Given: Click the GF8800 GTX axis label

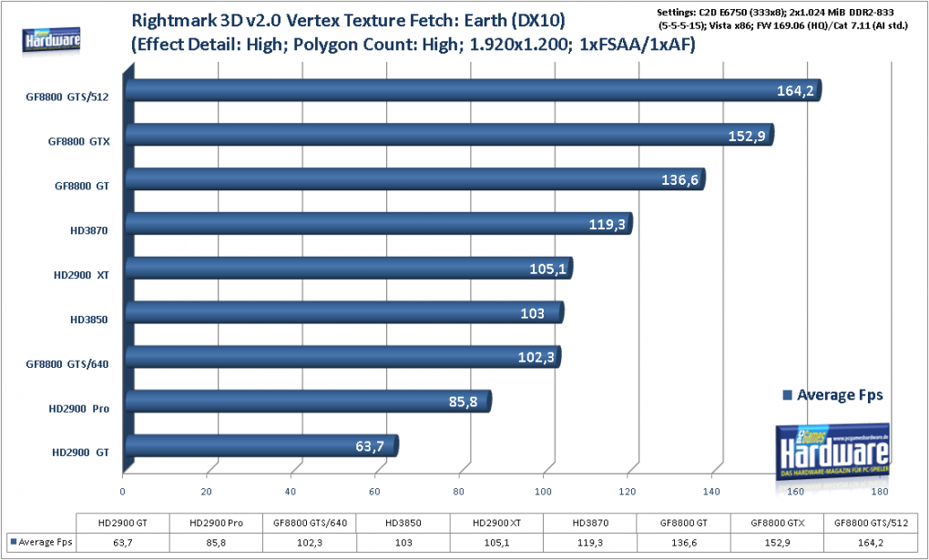Looking at the screenshot, I should pos(79,142).
